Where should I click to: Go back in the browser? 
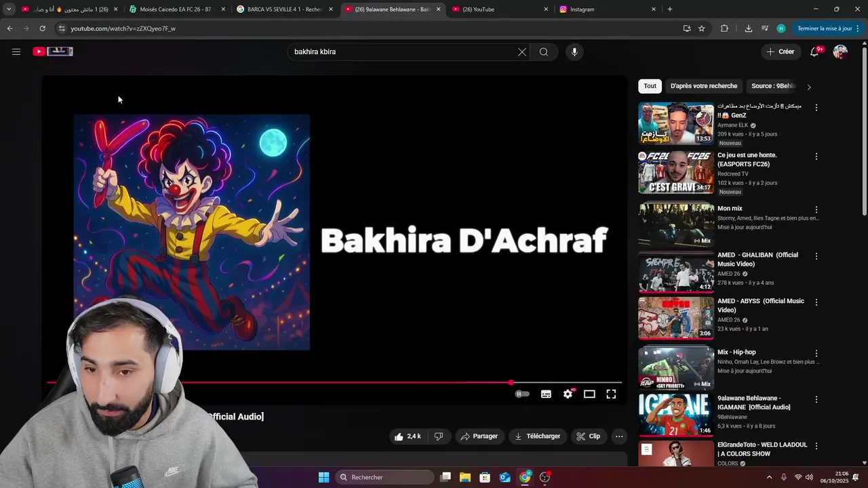click(x=10, y=28)
